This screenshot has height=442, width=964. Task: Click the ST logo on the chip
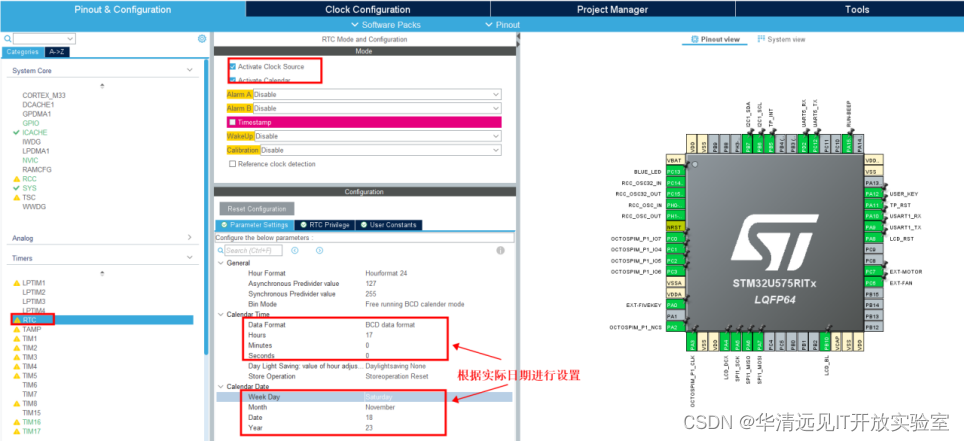[x=773, y=242]
